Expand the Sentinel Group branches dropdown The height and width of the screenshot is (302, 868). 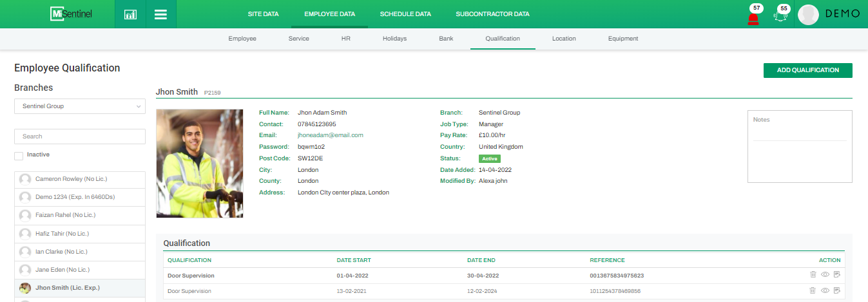[x=80, y=106]
